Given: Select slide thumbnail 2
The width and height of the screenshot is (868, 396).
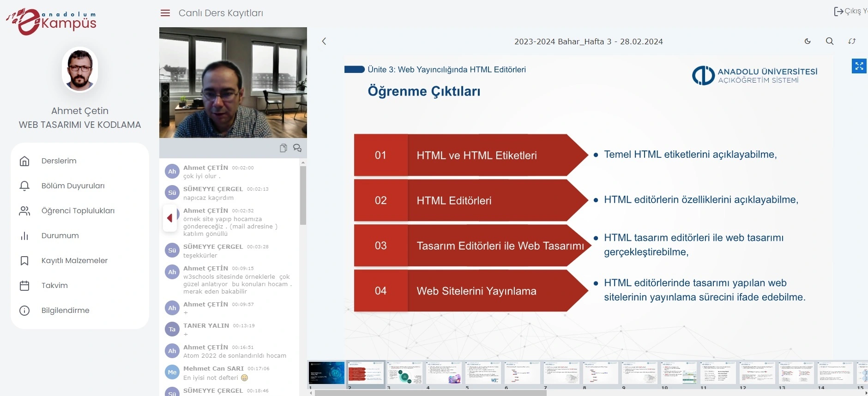Looking at the screenshot, I should (366, 373).
